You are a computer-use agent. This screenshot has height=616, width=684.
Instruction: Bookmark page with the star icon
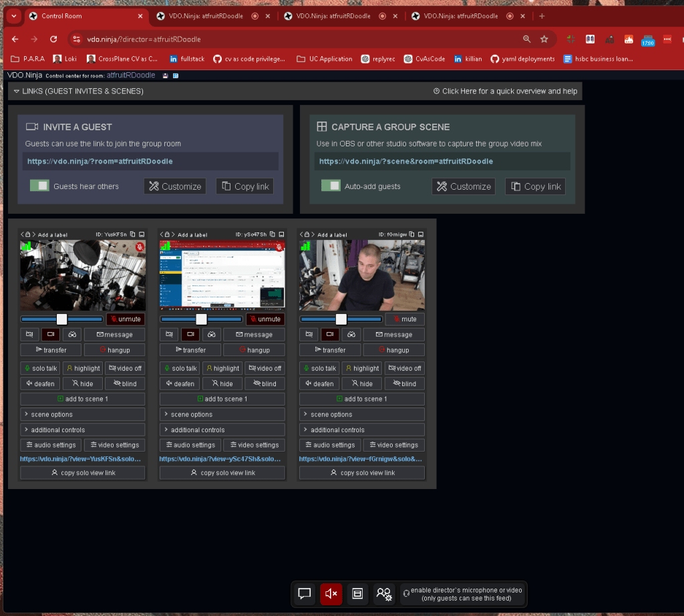(544, 39)
